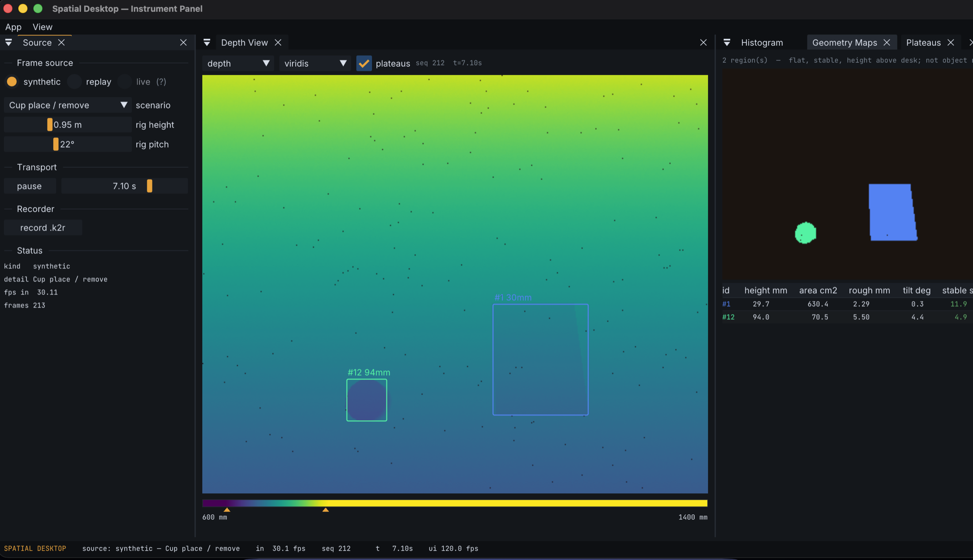
Task: Open the viridis colormap dropdown
Action: tap(315, 63)
